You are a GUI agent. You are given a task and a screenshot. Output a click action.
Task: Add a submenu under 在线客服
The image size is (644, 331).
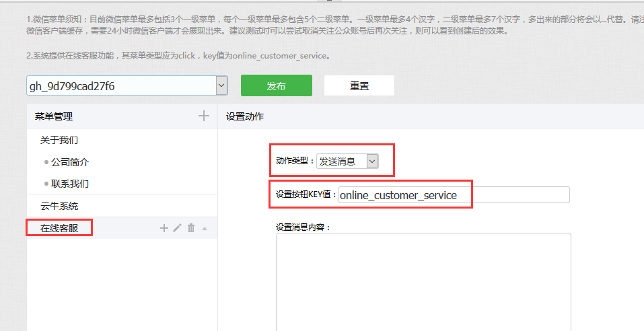pos(164,228)
